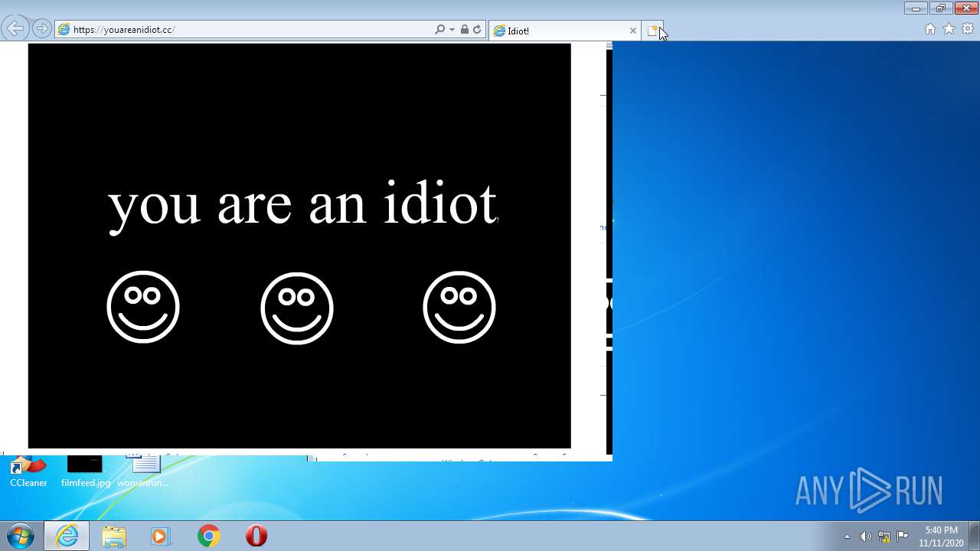The width and height of the screenshot is (980, 551).
Task: Open a new tab
Action: tap(652, 31)
